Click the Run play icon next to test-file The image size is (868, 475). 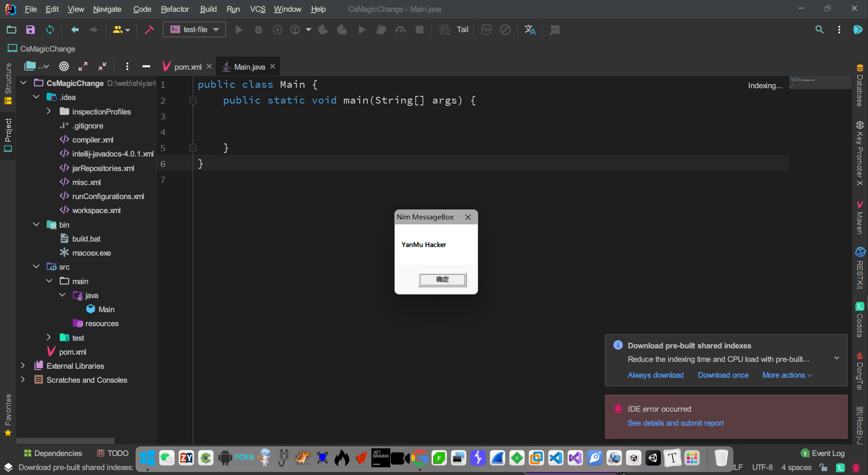pos(239,30)
